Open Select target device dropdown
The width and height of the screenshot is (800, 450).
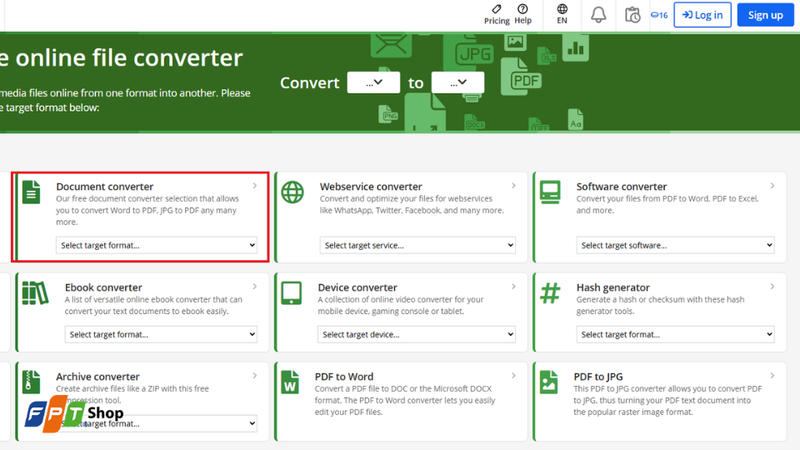pos(416,335)
